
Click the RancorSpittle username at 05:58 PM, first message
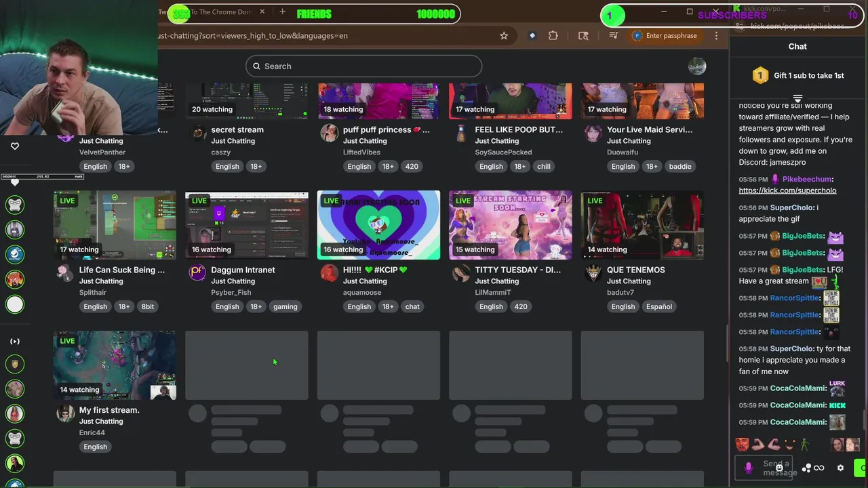(x=795, y=298)
